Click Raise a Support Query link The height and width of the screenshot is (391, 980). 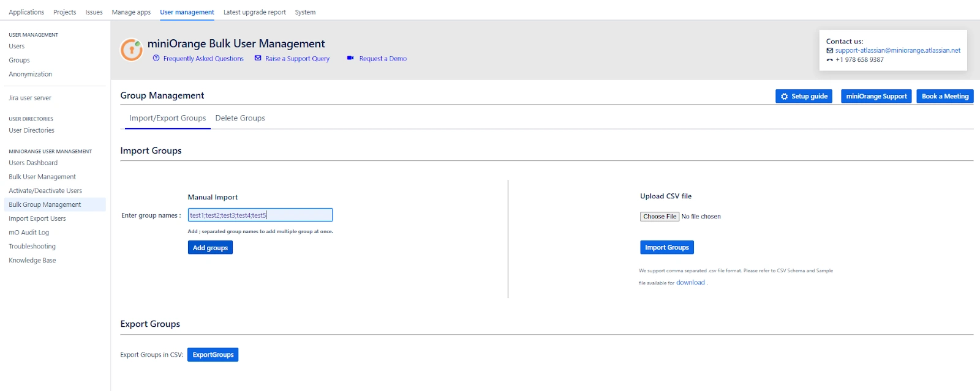[297, 59]
